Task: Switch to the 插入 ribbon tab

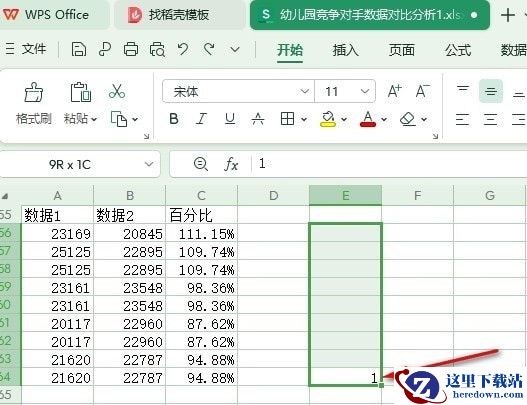Action: coord(346,50)
